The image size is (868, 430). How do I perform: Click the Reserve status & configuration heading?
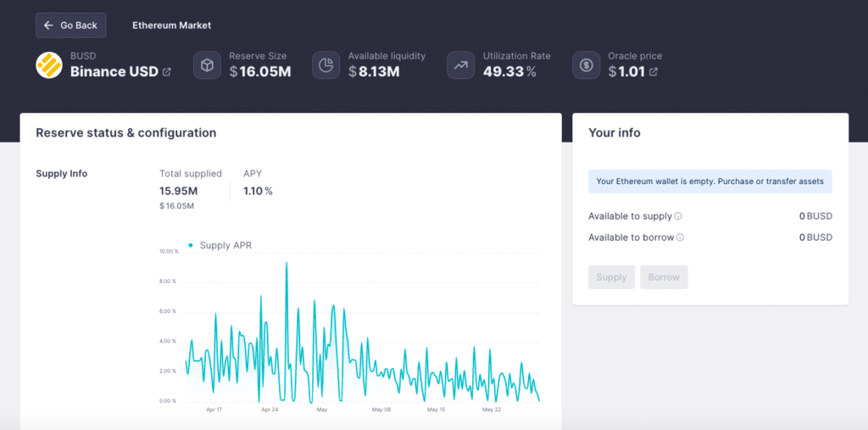click(x=126, y=133)
